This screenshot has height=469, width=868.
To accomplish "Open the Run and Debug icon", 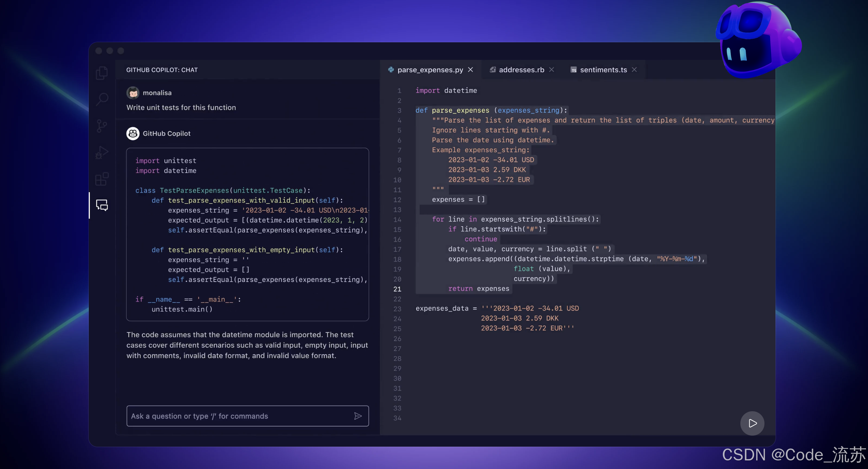I will tap(101, 153).
